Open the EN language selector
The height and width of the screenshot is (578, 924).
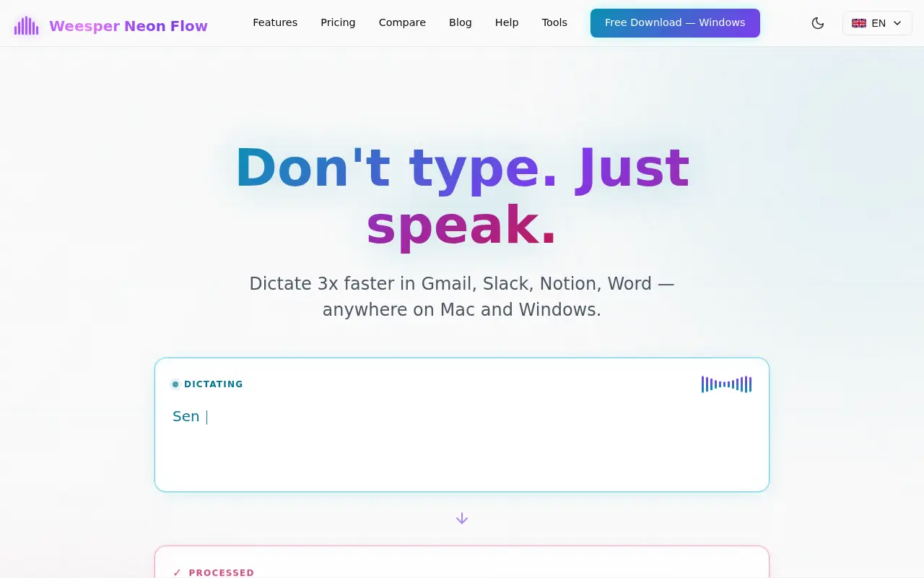pyautogui.click(x=877, y=23)
